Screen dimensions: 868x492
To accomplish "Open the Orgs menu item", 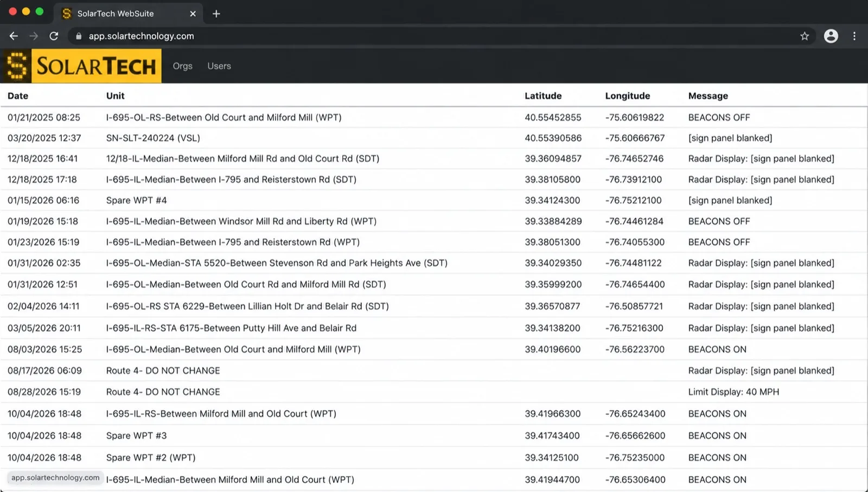I will 182,66.
